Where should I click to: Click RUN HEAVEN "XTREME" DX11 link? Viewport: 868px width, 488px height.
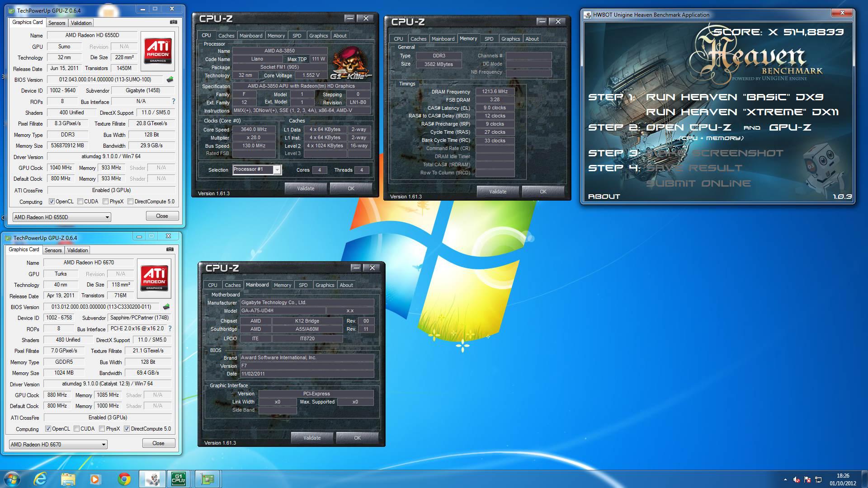[x=742, y=112]
